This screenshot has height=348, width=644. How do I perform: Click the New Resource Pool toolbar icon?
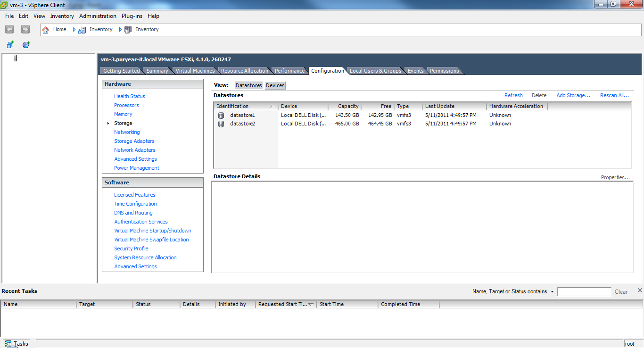tap(26, 45)
